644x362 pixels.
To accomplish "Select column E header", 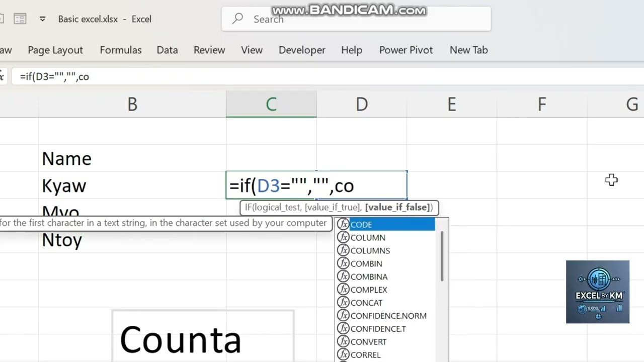I will [452, 104].
